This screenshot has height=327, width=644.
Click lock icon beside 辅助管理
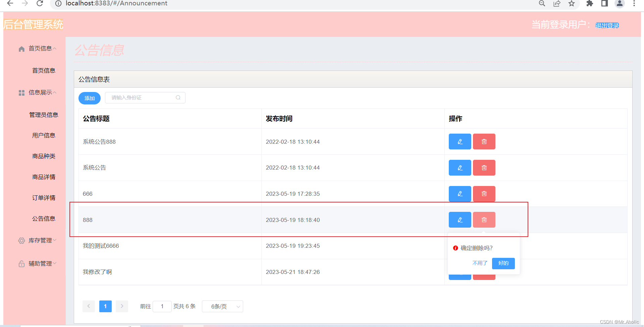pyautogui.click(x=21, y=264)
